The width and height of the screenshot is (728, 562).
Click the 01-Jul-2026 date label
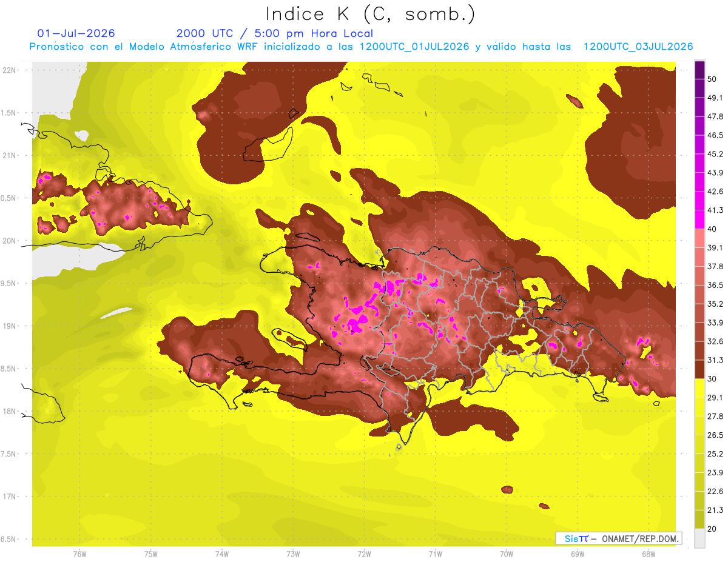tap(76, 33)
